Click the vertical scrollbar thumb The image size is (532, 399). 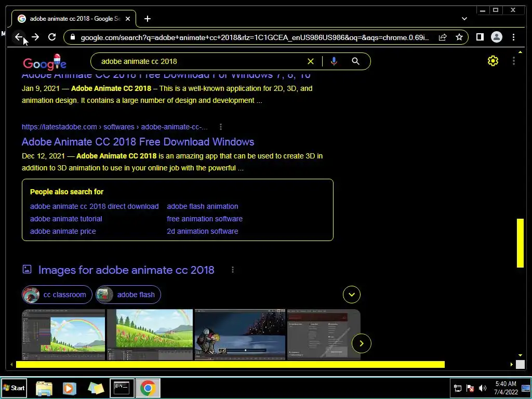pos(520,243)
